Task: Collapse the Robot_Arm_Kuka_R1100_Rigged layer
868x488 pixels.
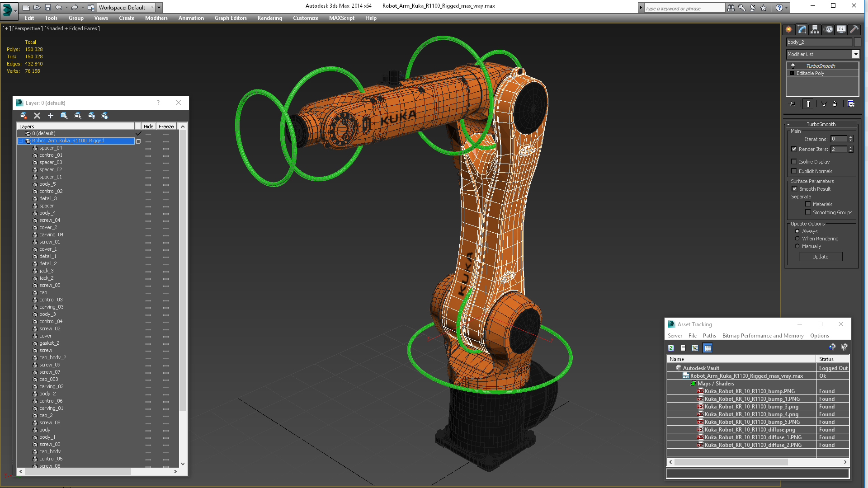Action: point(21,141)
